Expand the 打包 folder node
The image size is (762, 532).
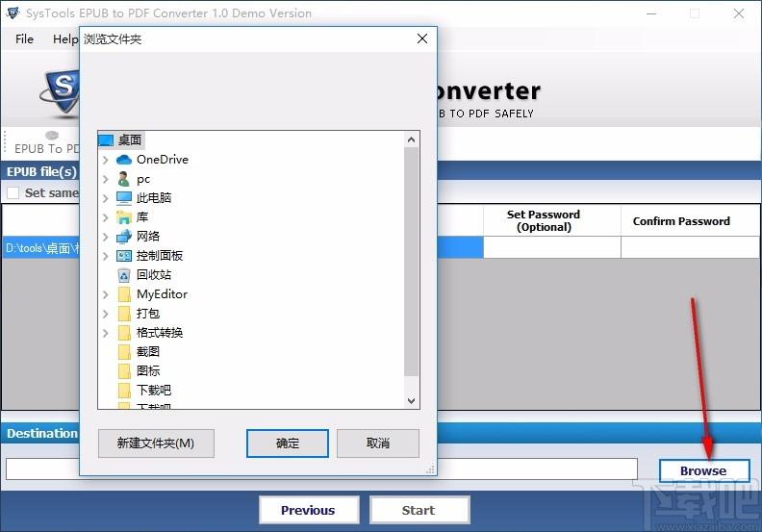(106, 314)
